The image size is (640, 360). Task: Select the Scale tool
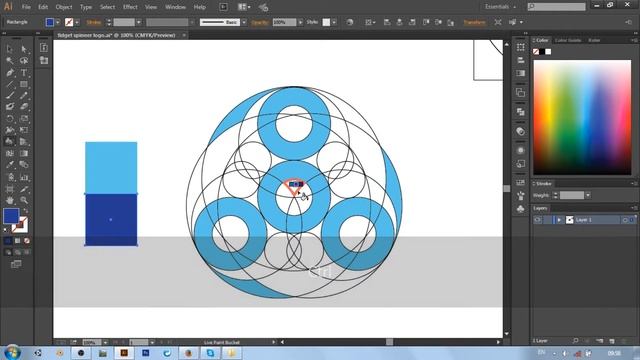click(x=24, y=118)
